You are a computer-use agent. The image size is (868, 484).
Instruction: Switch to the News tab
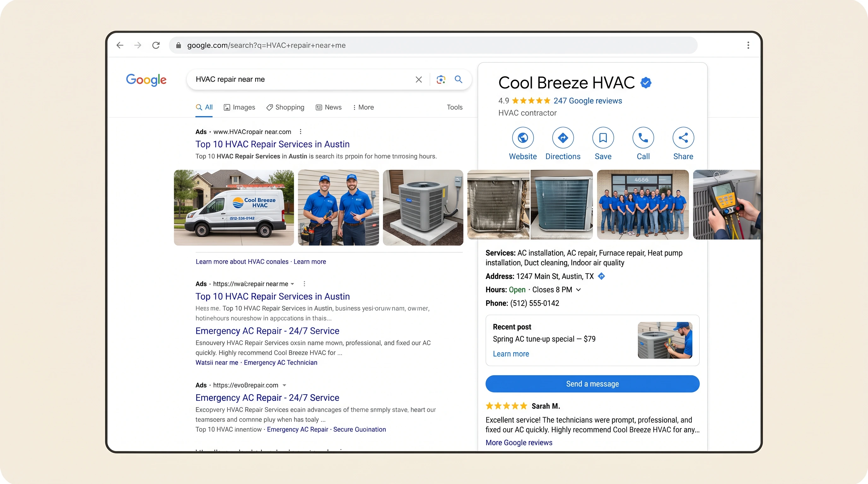329,107
